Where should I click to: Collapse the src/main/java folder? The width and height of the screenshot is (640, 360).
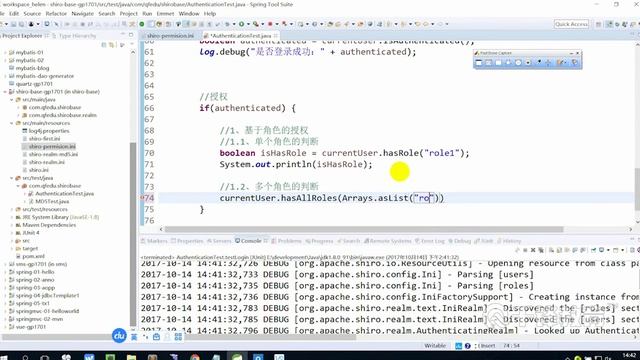11,100
